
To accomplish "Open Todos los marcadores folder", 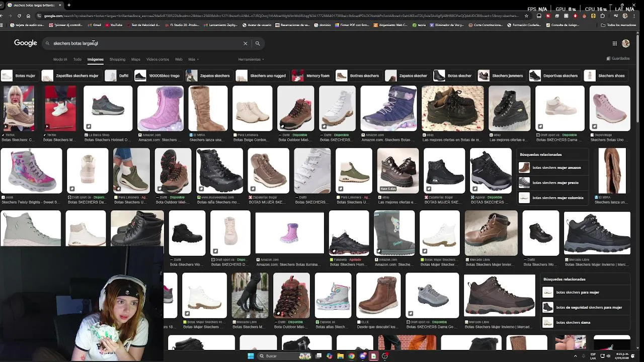I will 618,25.
